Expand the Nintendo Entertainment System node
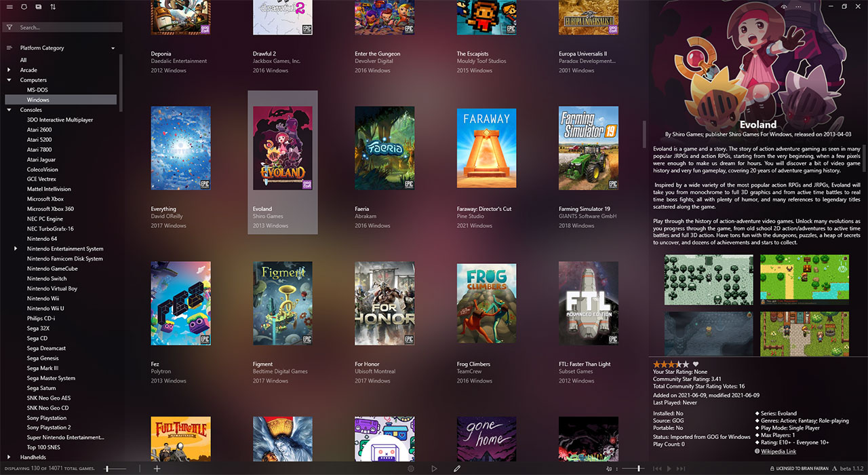 pyautogui.click(x=16, y=249)
